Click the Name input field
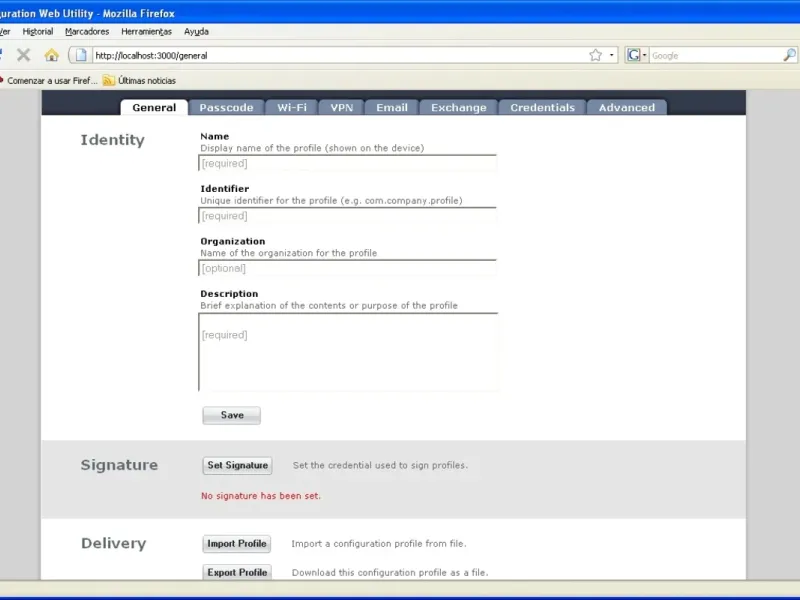This screenshot has width=800, height=600. click(347, 163)
